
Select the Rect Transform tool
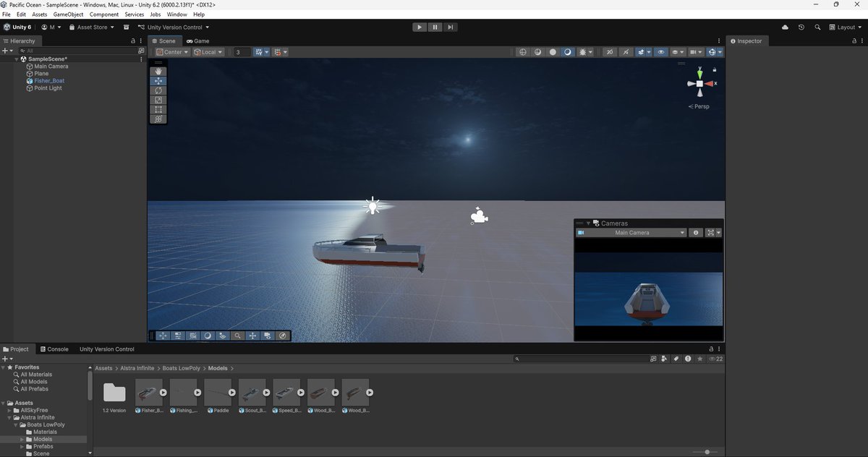(158, 109)
